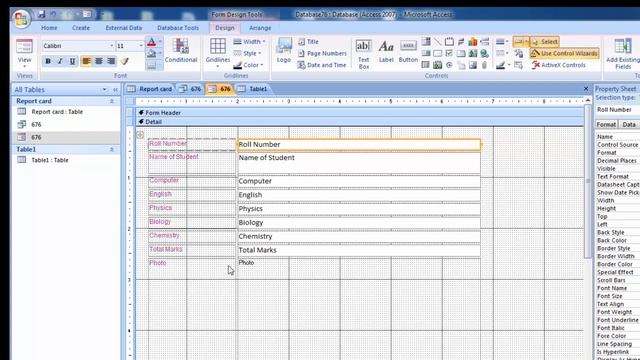Collapse the navigation pane with chevron

115,89
